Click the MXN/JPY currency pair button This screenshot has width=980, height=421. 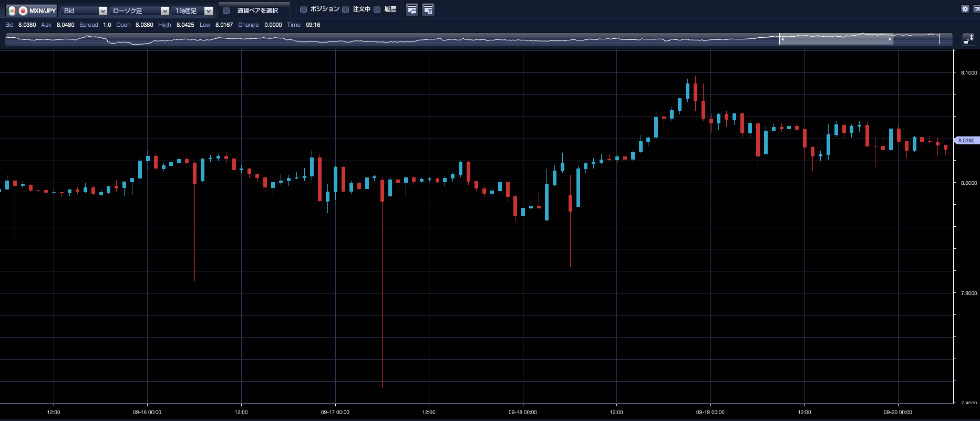(x=42, y=10)
